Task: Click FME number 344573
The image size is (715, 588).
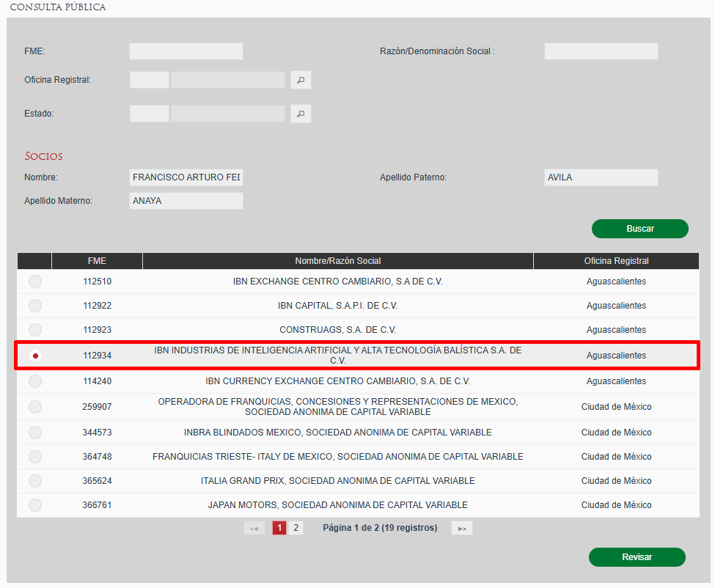Action: tap(97, 433)
